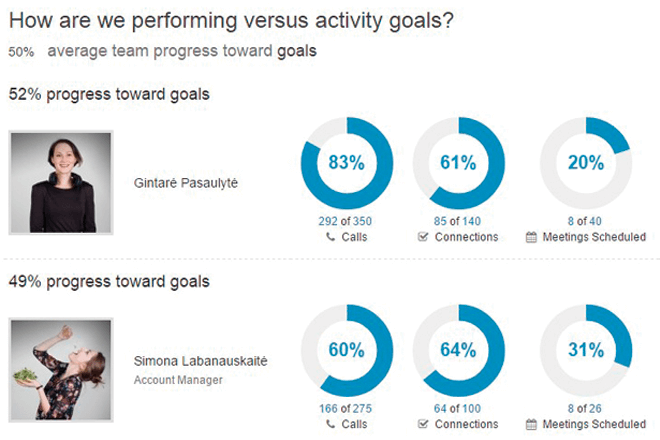The width and height of the screenshot is (660, 440).
Task: Open Simona Labanauskaitė's profile photo
Action: 61,370
